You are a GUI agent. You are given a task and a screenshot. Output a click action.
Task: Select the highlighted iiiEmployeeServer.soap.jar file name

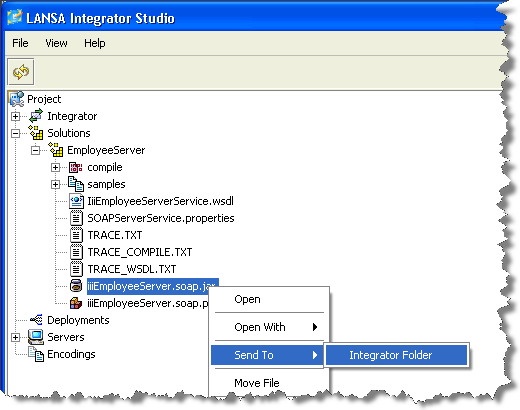pos(152,286)
